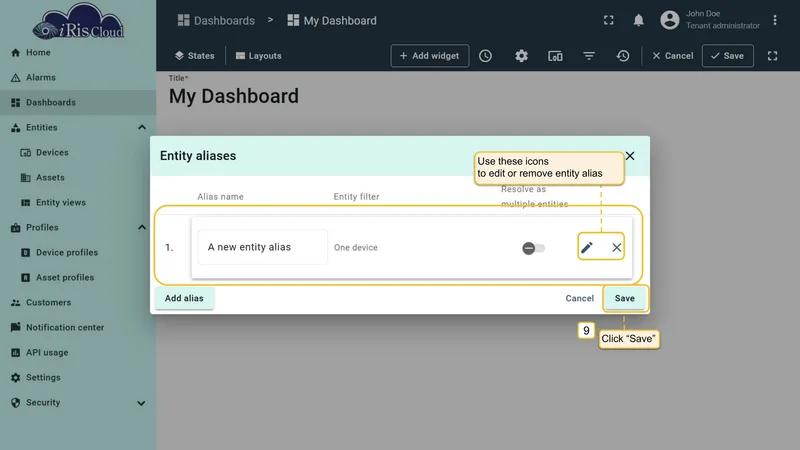Save the dashboard from toolbar
800x450 pixels.
(x=728, y=56)
